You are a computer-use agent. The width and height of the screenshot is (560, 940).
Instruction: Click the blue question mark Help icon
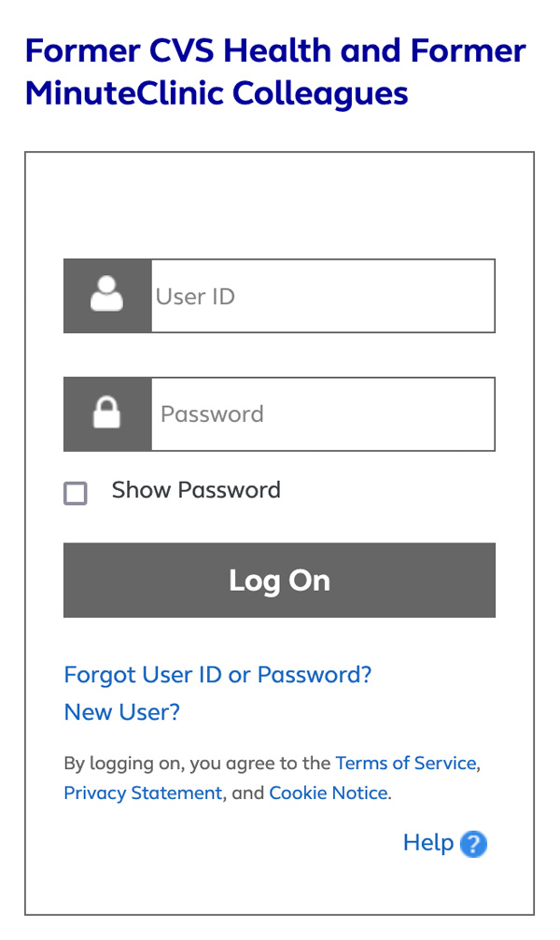click(473, 844)
